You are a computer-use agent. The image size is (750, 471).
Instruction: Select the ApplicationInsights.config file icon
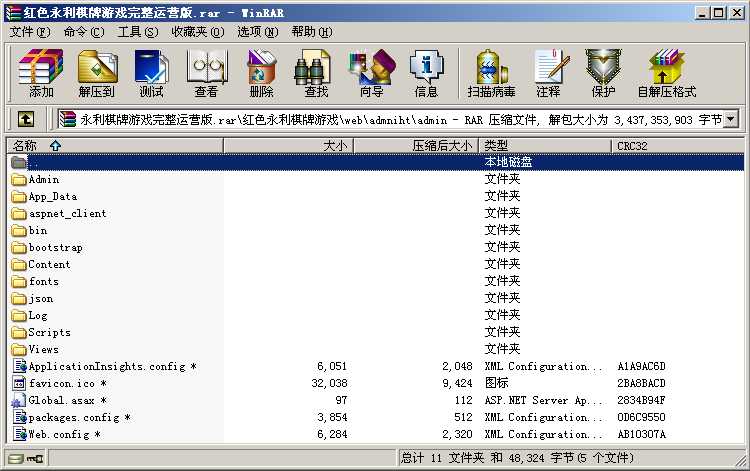click(20, 366)
